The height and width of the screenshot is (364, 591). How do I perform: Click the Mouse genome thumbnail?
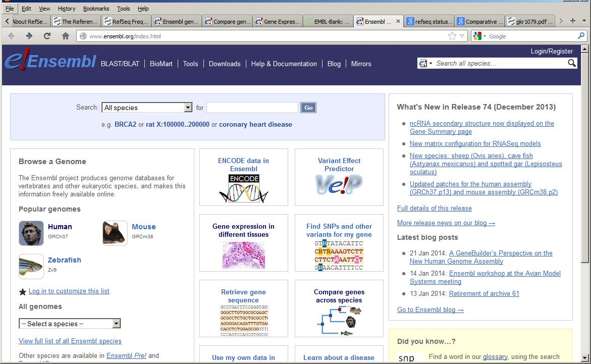[x=115, y=233]
